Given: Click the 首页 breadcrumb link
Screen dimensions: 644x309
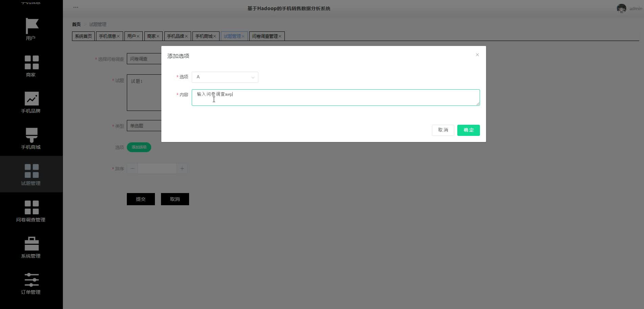Looking at the screenshot, I should tap(76, 24).
